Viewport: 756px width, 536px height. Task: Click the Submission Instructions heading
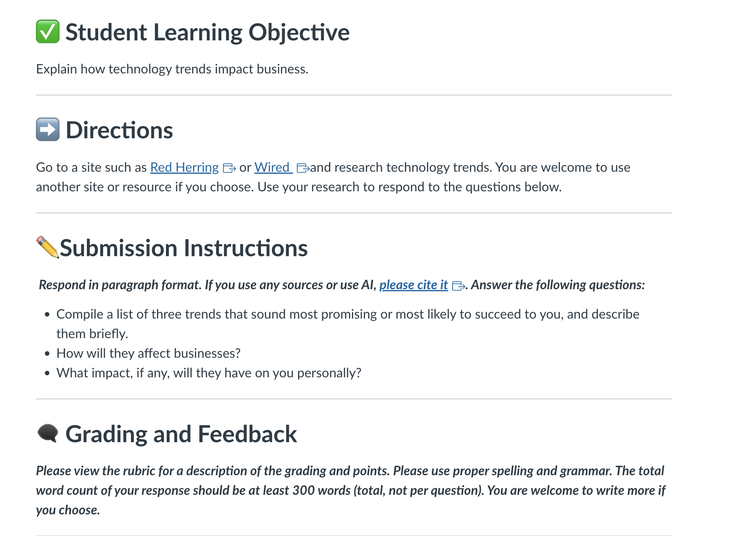(183, 248)
